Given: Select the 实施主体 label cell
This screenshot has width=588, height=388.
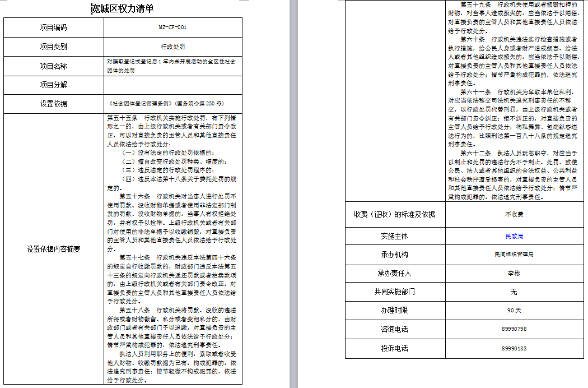Looking at the screenshot, I should 394,236.
